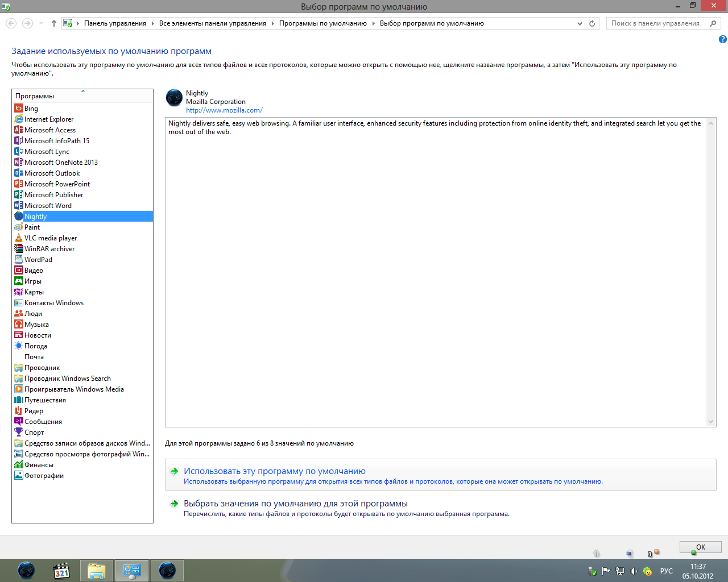
Task: Go to Панель управления breadcrumb
Action: pyautogui.click(x=115, y=23)
